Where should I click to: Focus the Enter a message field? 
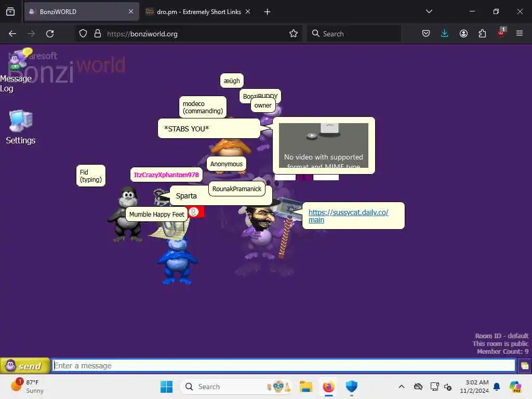coord(284,366)
